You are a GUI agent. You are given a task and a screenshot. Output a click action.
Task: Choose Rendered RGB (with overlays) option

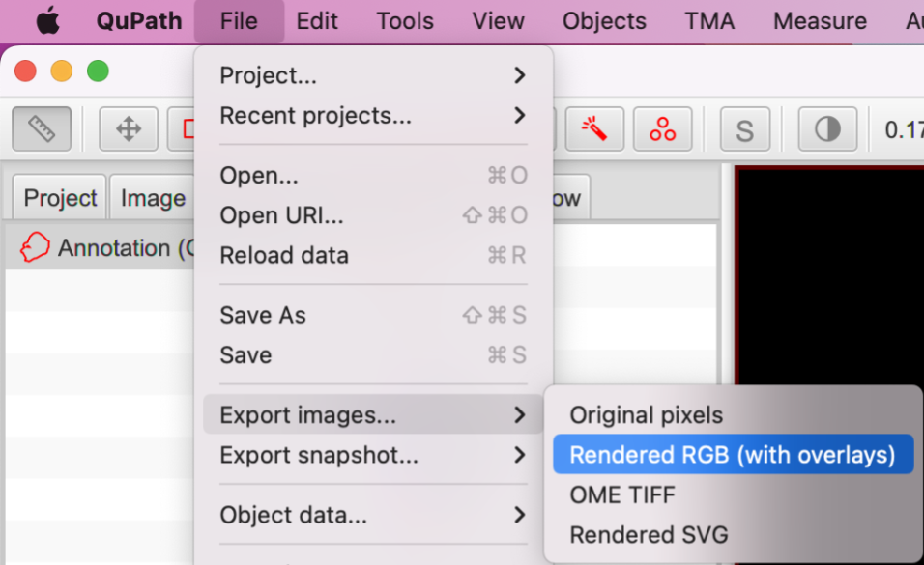[732, 455]
